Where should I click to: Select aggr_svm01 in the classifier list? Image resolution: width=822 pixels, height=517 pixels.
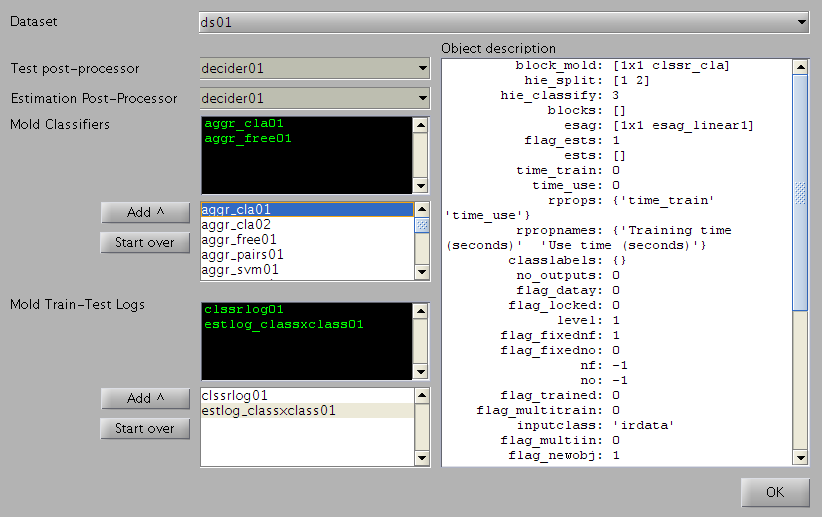(x=307, y=270)
